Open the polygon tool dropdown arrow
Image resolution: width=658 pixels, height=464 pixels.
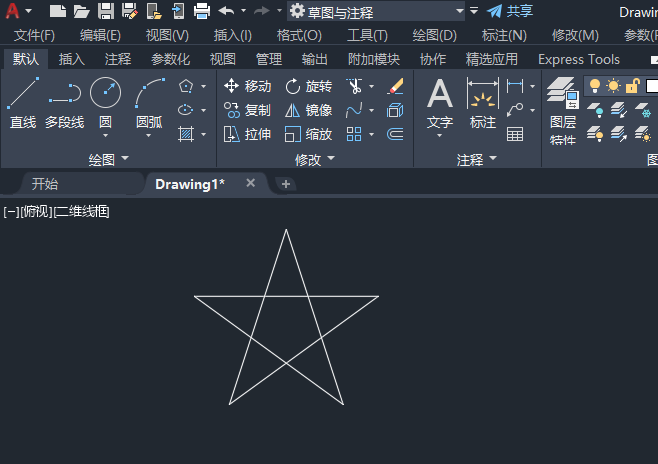[x=204, y=87]
